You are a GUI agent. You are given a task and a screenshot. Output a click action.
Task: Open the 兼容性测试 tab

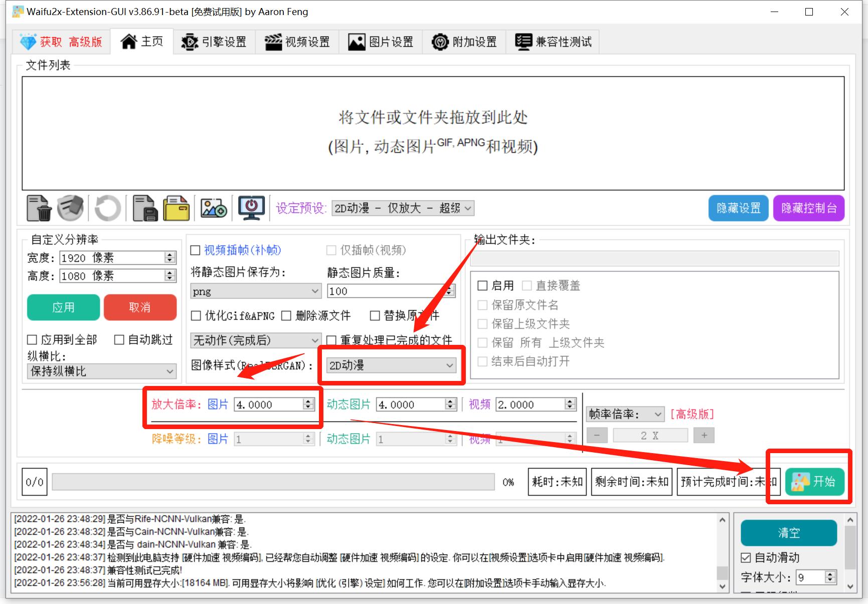553,42
